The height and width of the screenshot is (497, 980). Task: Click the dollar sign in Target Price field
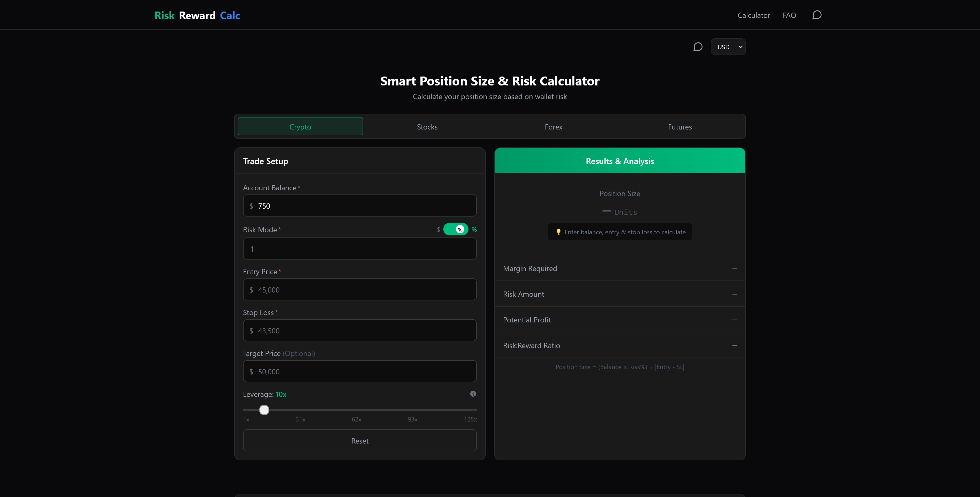point(251,371)
